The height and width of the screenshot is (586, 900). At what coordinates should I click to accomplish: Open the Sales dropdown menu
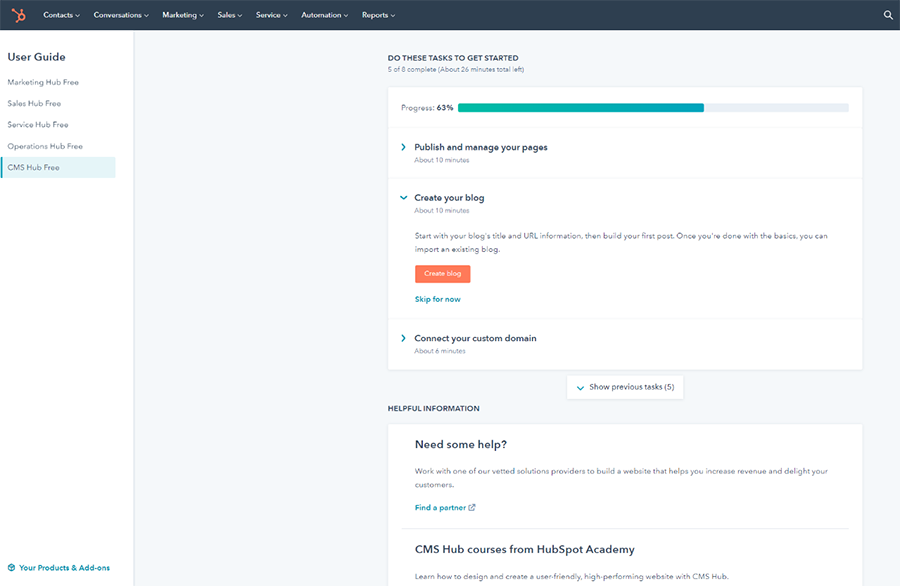(230, 15)
